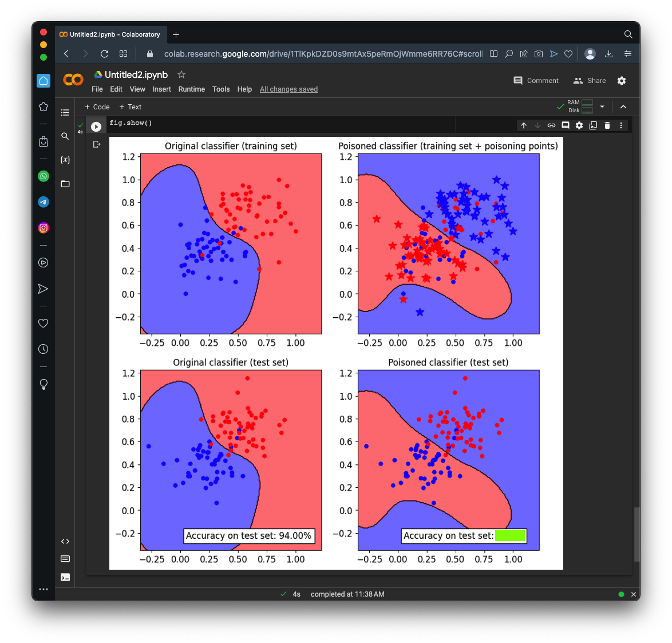Delete the cell with trash icon
Image resolution: width=672 pixels, height=643 pixels.
pos(607,125)
